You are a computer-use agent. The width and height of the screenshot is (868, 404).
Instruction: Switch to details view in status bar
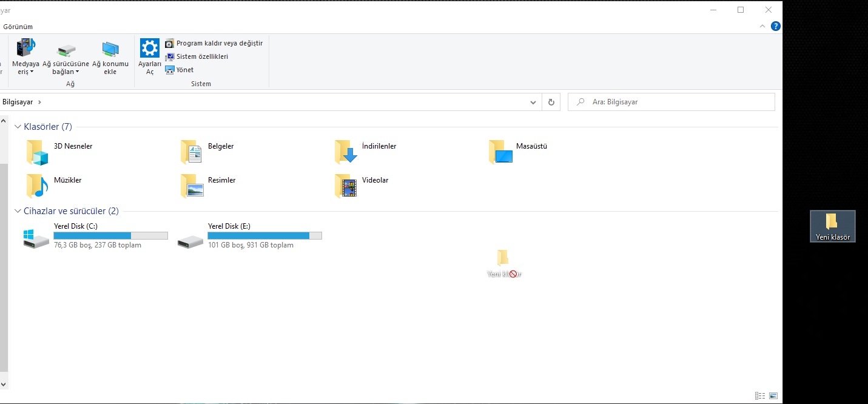point(760,396)
